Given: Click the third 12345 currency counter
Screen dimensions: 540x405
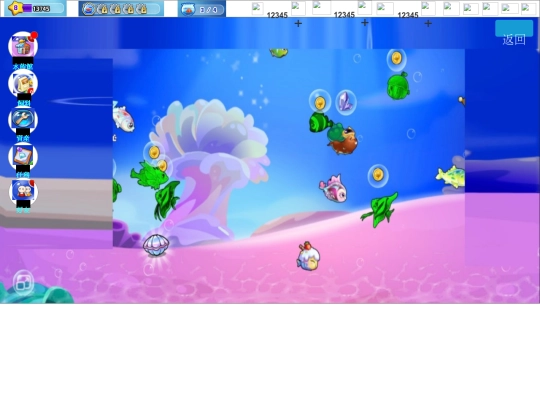Looking at the screenshot, I should click(408, 14).
